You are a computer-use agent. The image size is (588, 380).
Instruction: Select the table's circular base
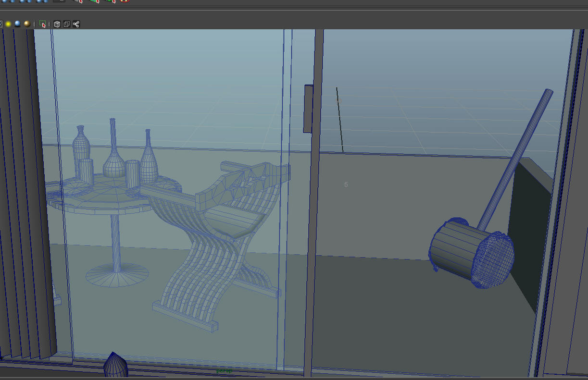point(117,275)
